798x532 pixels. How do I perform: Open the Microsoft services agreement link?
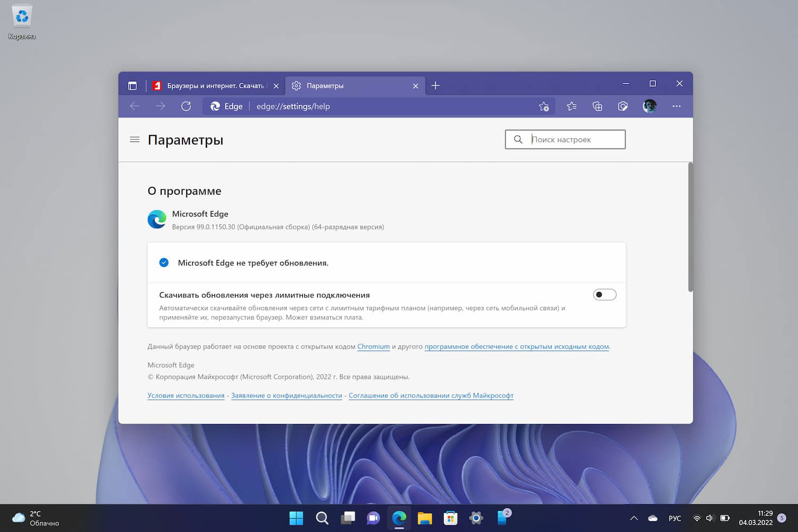pyautogui.click(x=431, y=395)
